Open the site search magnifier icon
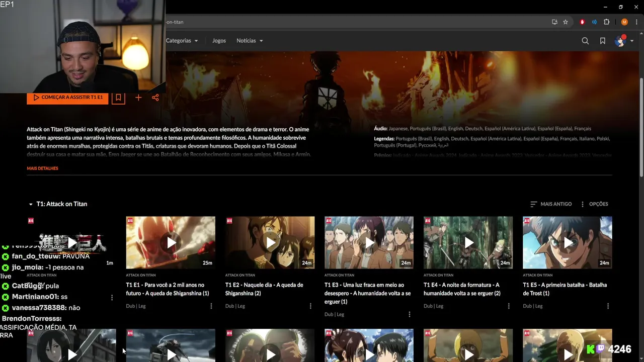The image size is (644, 362). (585, 41)
